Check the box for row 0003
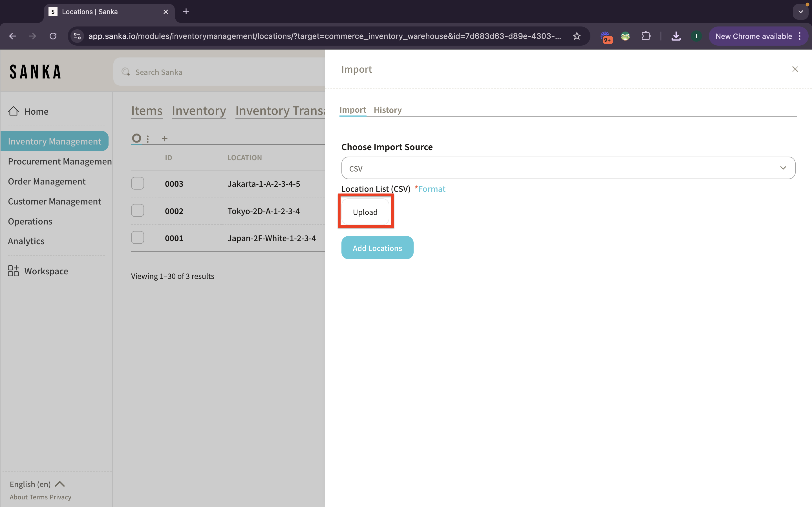This screenshot has width=812, height=507. pos(138,183)
